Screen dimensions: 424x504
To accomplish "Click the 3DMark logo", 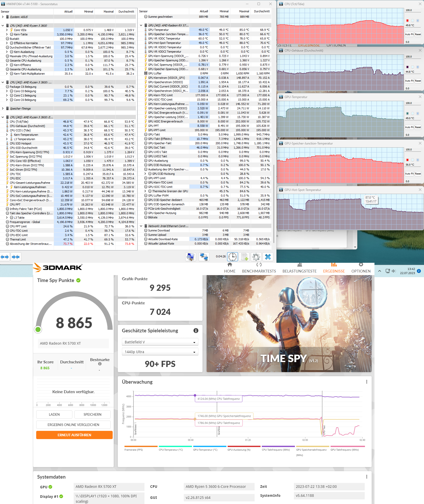I will click(58, 267).
